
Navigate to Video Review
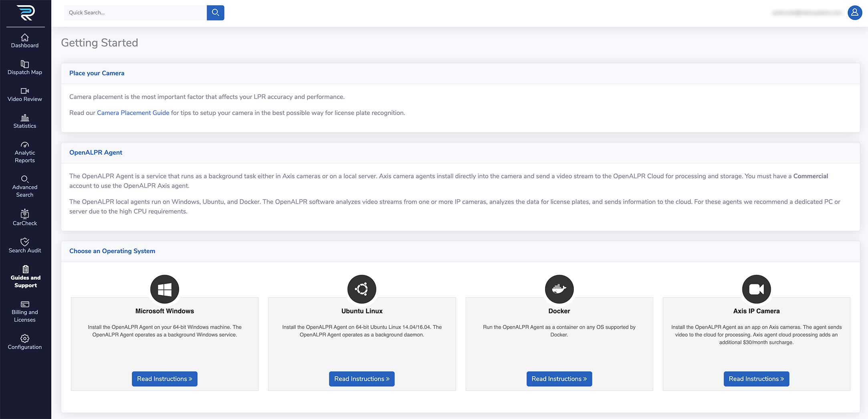25,95
